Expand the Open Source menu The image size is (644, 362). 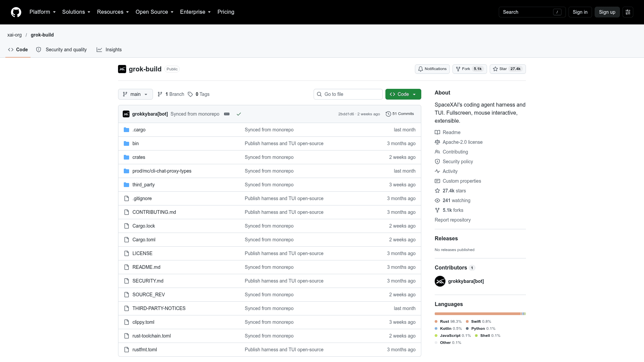(x=154, y=12)
